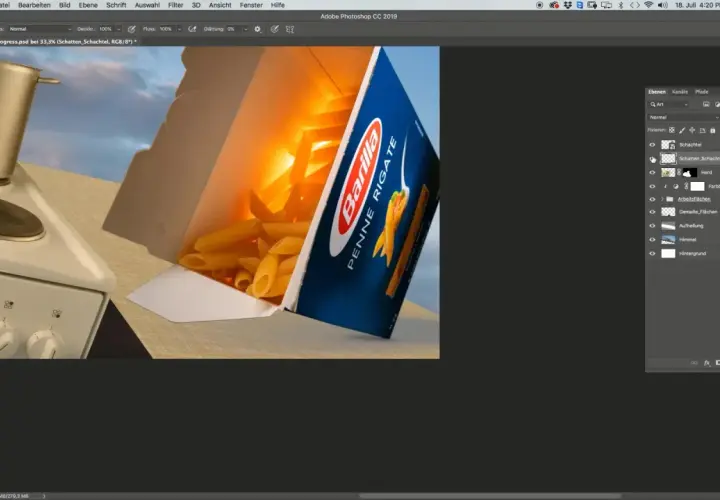
Task: Open Hilfe menu
Action: pyautogui.click(x=278, y=5)
